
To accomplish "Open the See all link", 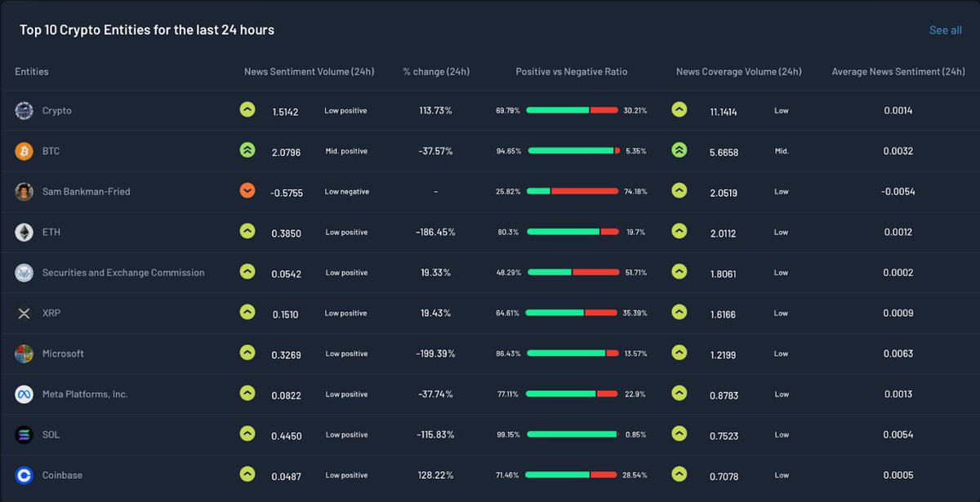I will [945, 30].
